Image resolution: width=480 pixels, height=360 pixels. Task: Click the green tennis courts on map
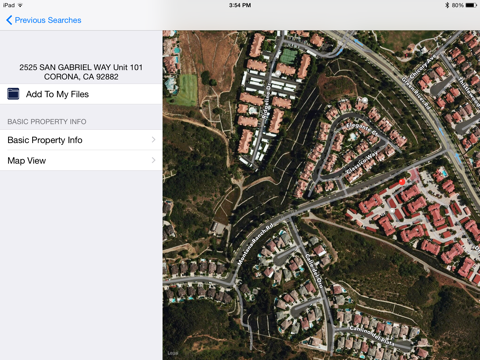288,56
